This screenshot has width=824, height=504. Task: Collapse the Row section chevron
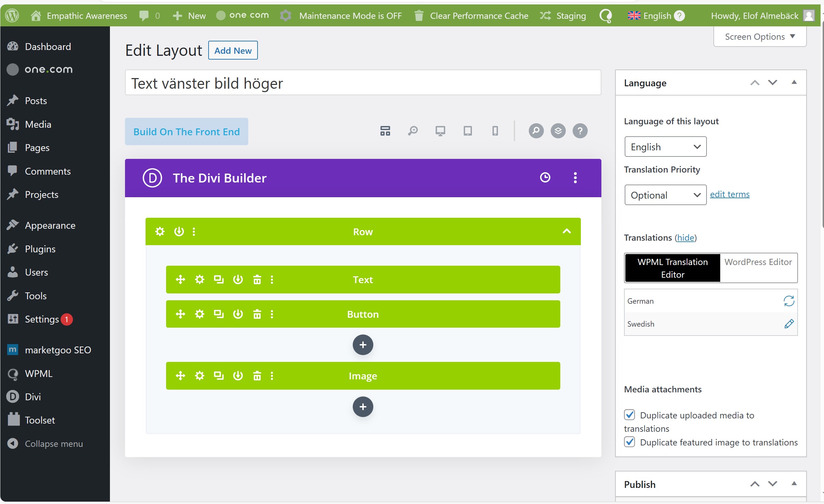point(566,231)
